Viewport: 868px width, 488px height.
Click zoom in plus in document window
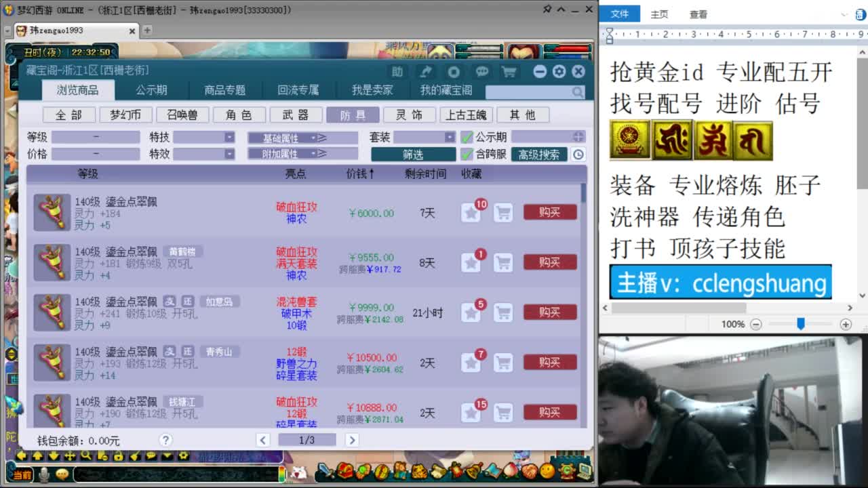coord(846,325)
